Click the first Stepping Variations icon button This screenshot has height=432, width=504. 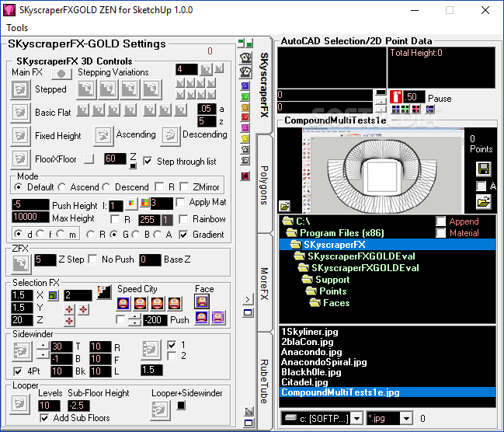86,89
